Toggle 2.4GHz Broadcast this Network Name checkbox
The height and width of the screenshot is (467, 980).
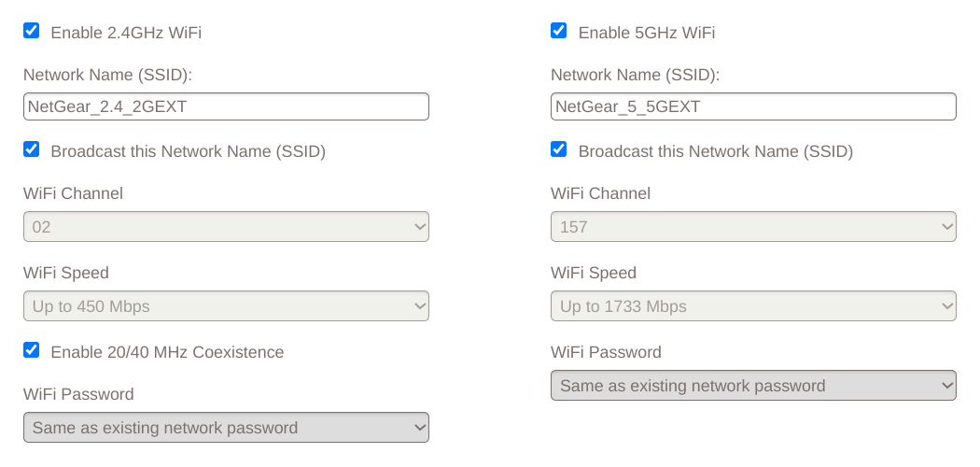point(31,149)
